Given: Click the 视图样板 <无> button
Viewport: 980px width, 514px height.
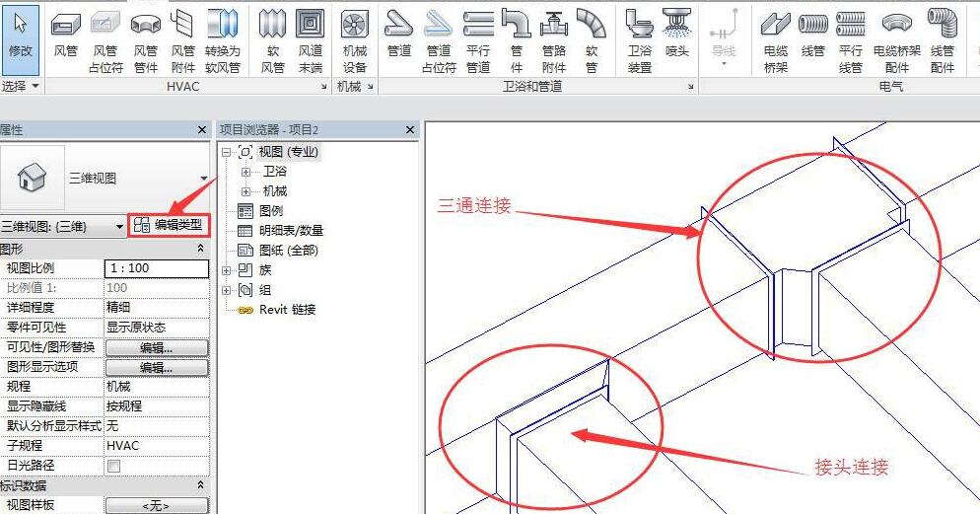Looking at the screenshot, I should click(x=156, y=505).
